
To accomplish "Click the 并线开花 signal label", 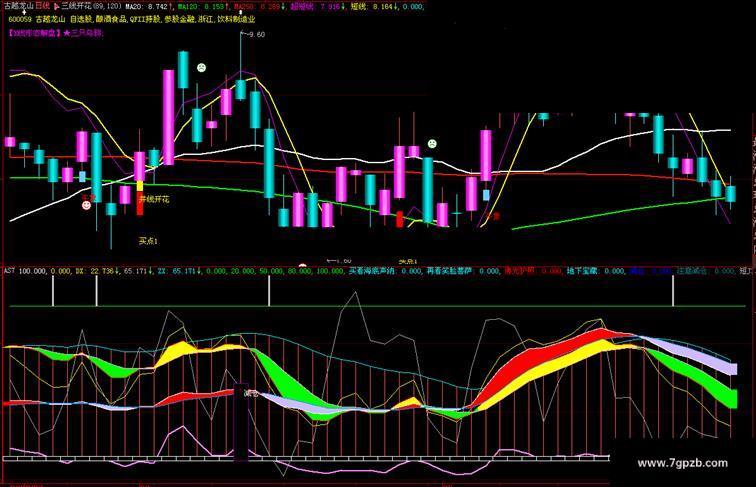I will [x=154, y=199].
